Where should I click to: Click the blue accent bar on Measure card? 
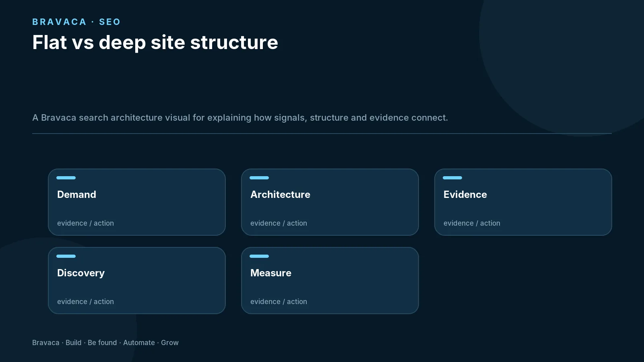pos(259,256)
